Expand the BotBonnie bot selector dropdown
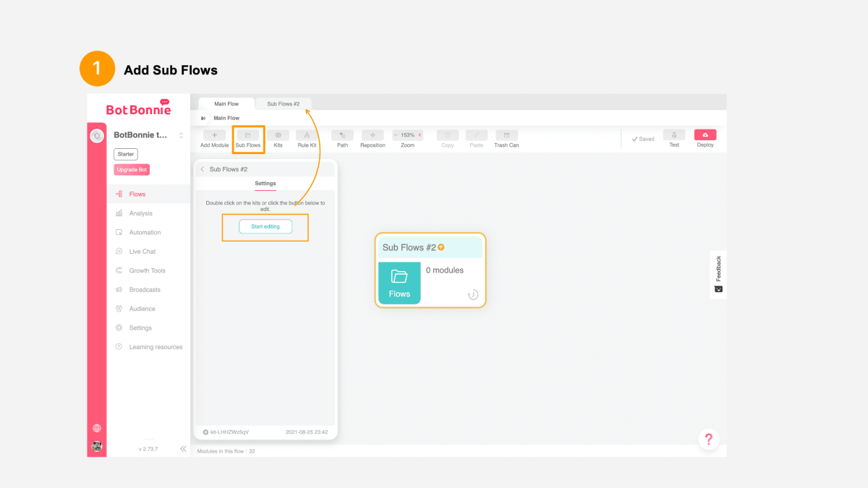Image resolution: width=868 pixels, height=488 pixels. point(181,135)
